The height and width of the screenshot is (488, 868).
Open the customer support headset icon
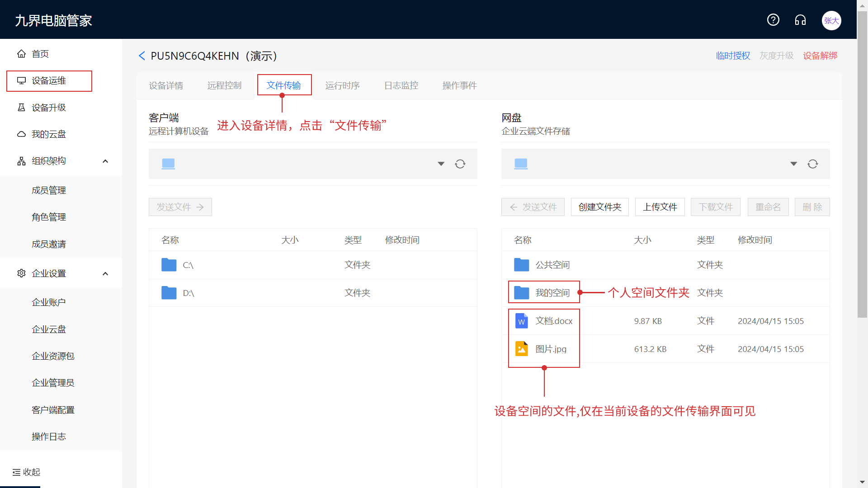tap(800, 20)
